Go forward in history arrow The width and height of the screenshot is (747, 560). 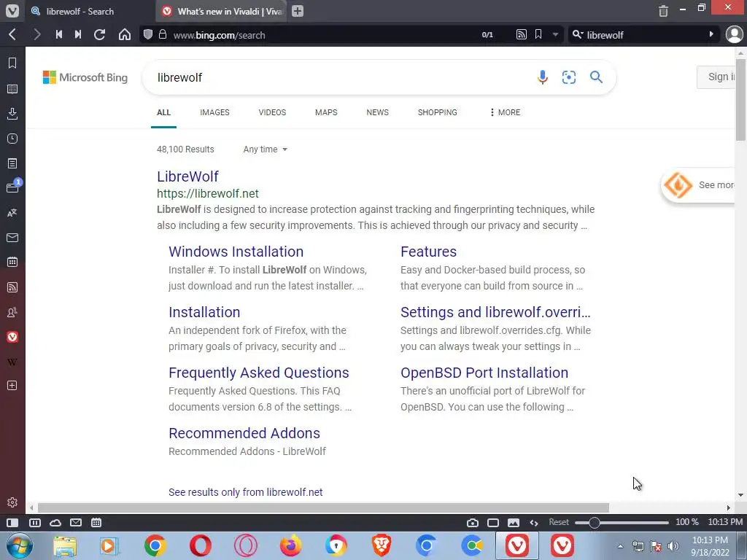36,34
